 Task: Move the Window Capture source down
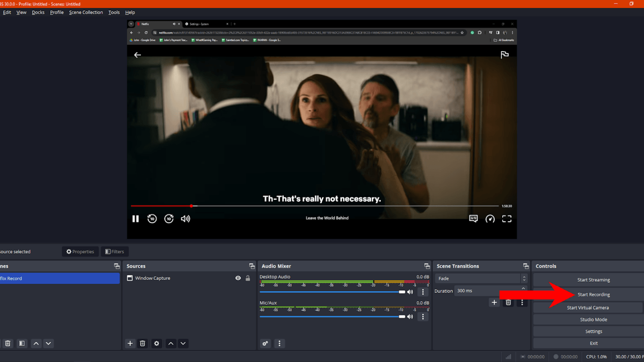183,343
